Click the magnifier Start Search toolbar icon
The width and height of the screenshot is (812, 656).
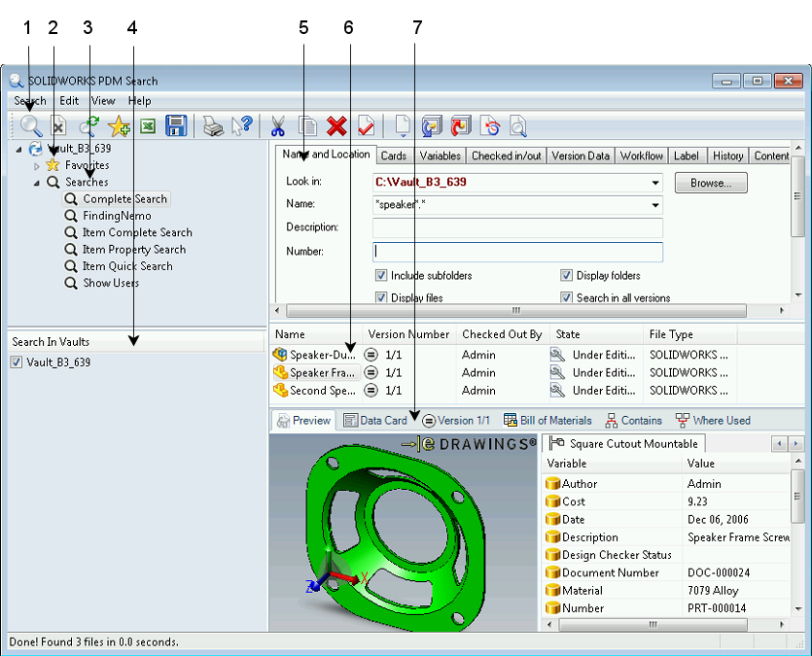tap(31, 125)
